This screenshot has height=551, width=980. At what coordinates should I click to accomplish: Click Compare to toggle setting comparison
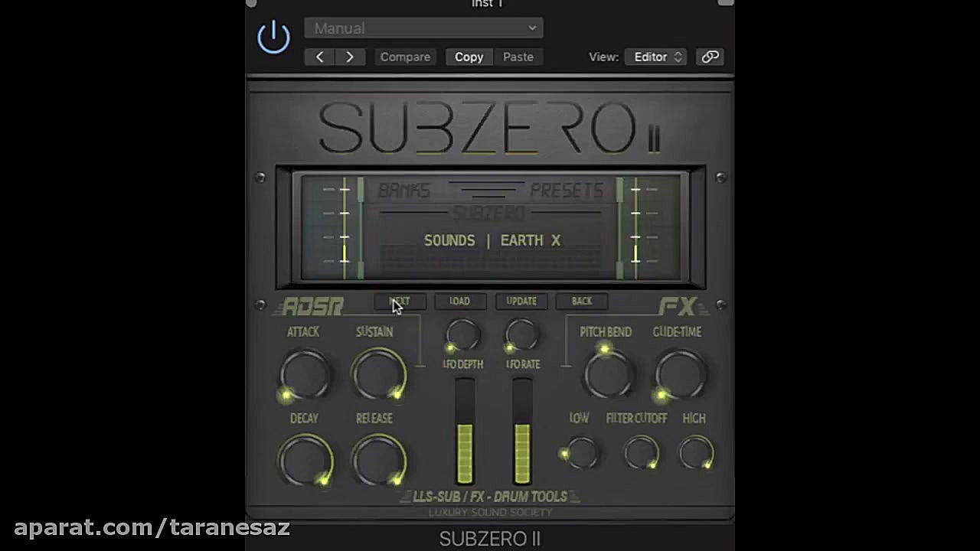pos(405,57)
